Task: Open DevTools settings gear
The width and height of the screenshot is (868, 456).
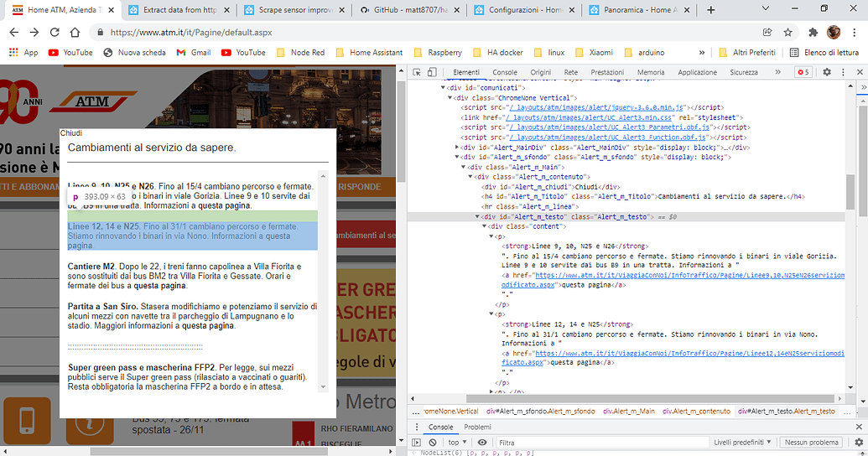Action: (x=826, y=72)
